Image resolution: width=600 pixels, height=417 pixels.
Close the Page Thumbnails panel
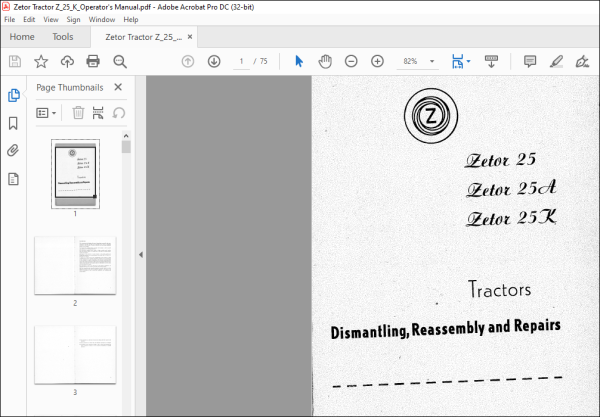118,87
